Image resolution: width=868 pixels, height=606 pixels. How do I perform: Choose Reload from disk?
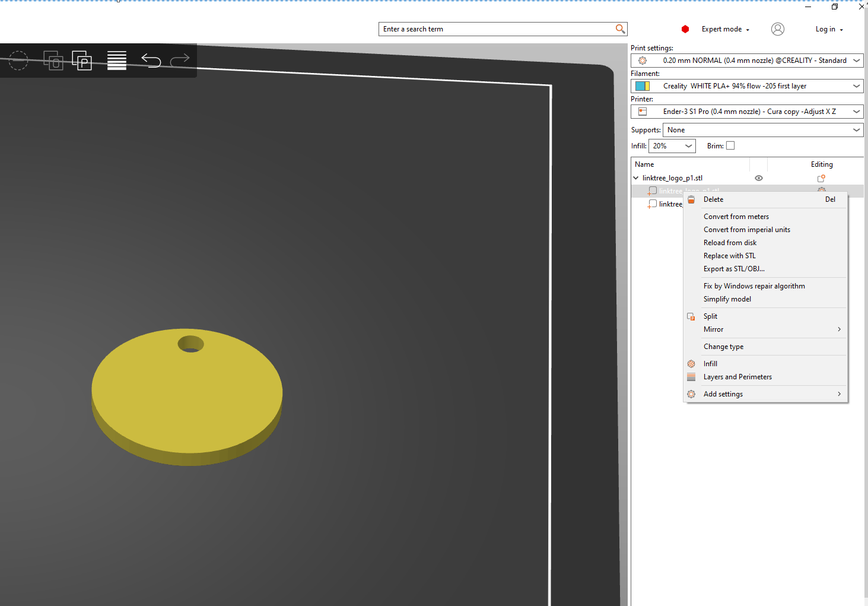pyautogui.click(x=765, y=243)
